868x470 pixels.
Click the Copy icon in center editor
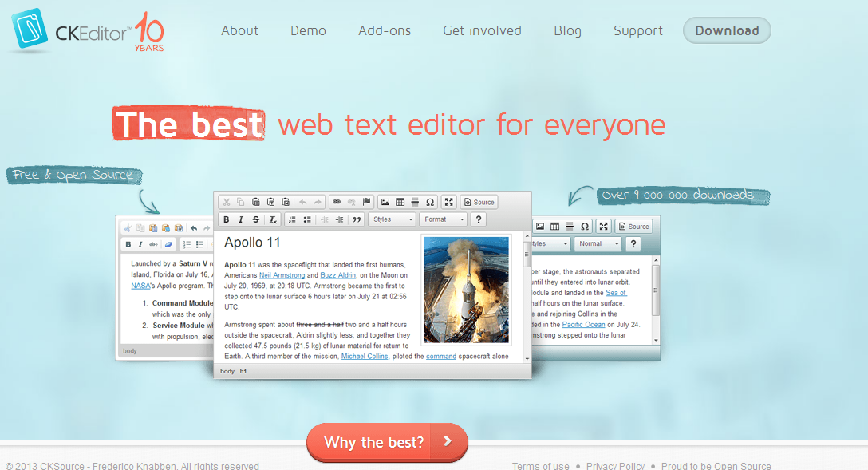tap(241, 202)
